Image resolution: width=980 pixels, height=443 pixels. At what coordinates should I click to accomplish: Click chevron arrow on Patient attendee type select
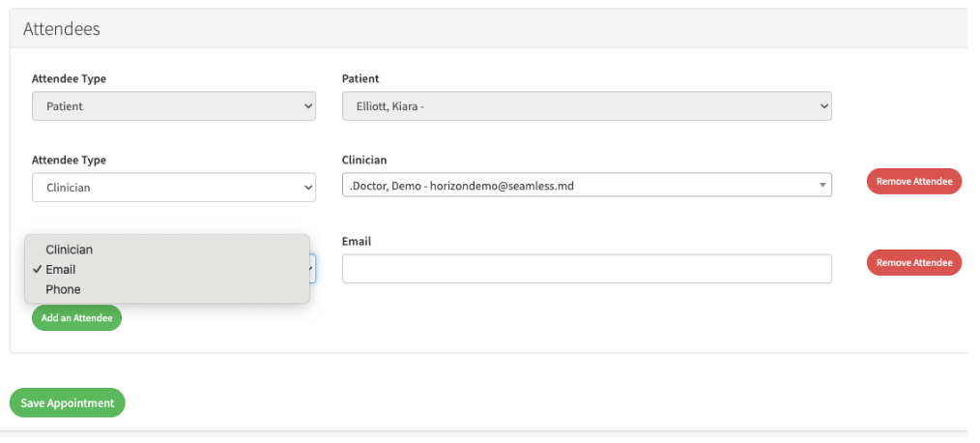[308, 106]
